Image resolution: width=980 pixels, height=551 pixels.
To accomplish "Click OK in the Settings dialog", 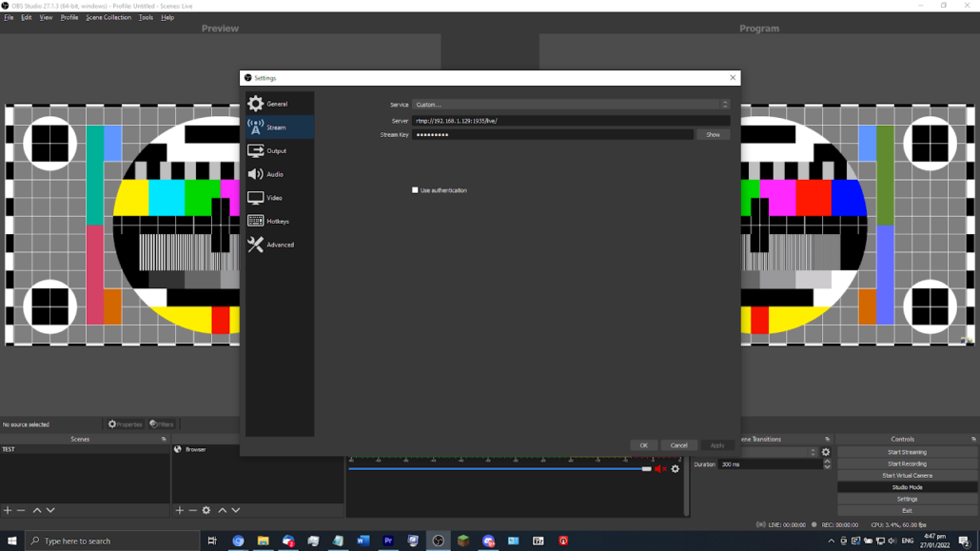I will [x=643, y=445].
